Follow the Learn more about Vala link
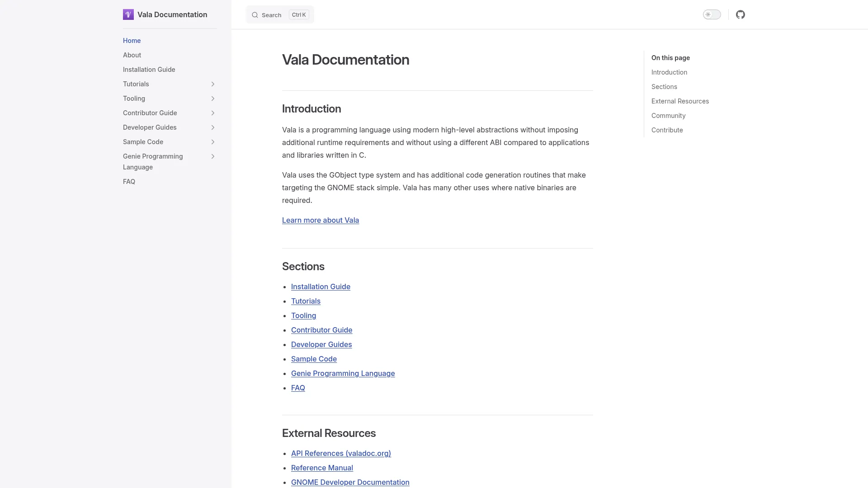 [321, 220]
